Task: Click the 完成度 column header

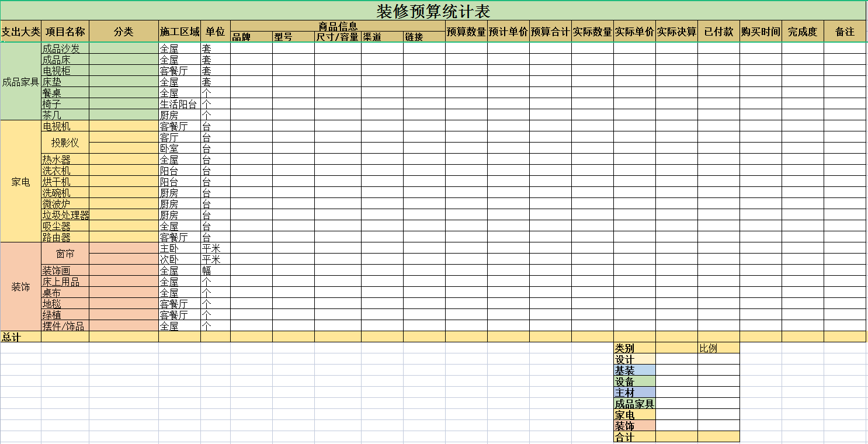Action: (x=803, y=32)
